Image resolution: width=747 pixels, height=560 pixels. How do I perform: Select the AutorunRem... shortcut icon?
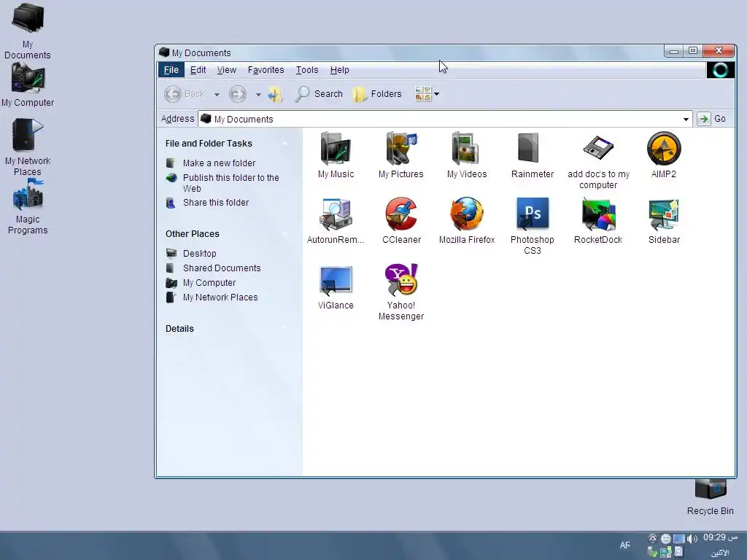(x=336, y=214)
